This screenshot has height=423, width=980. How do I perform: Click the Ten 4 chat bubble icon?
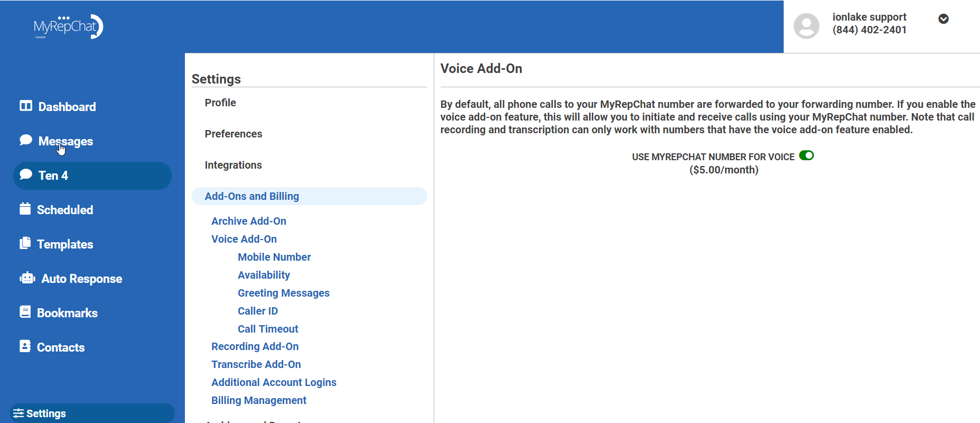coord(26,174)
